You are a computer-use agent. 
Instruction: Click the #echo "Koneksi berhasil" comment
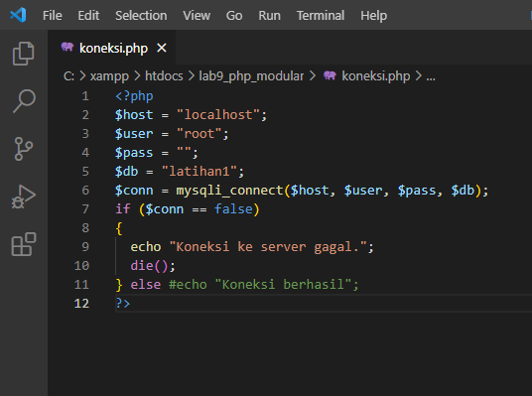263,285
